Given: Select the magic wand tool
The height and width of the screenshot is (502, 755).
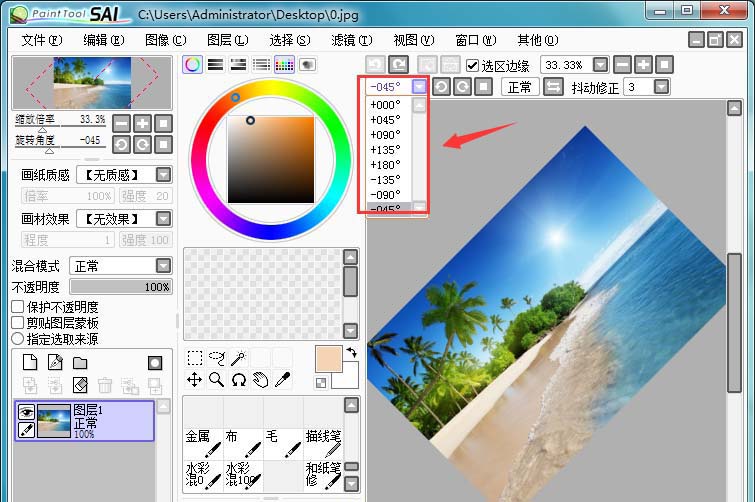Looking at the screenshot, I should point(238,358).
